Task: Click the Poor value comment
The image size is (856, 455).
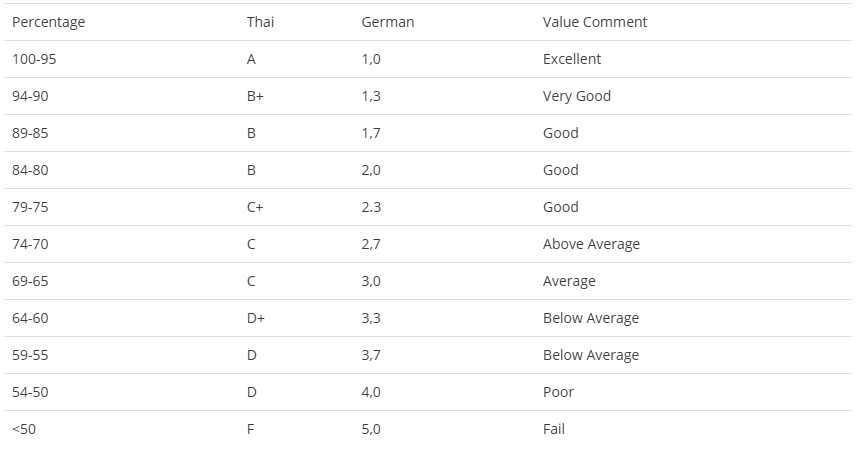Action: (558, 392)
